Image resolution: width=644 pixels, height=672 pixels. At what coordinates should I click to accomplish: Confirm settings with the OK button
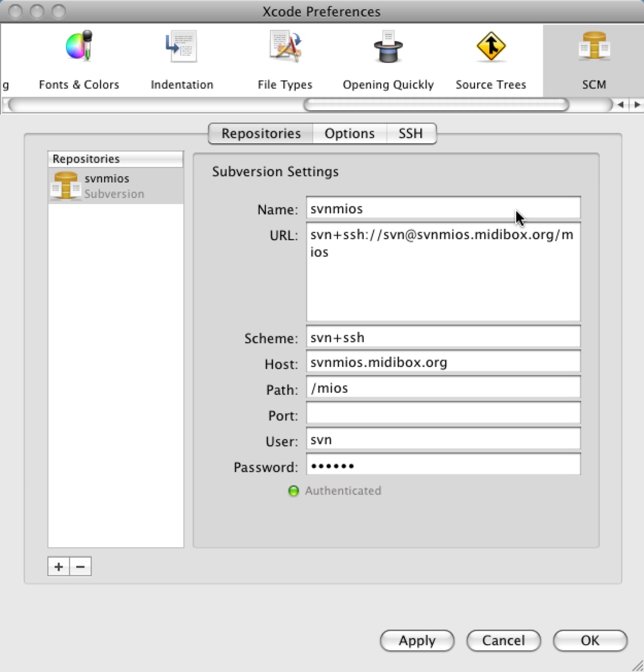pos(590,641)
